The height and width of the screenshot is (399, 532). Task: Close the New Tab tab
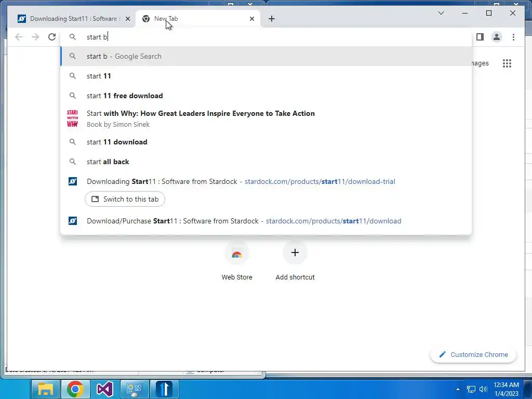click(252, 19)
